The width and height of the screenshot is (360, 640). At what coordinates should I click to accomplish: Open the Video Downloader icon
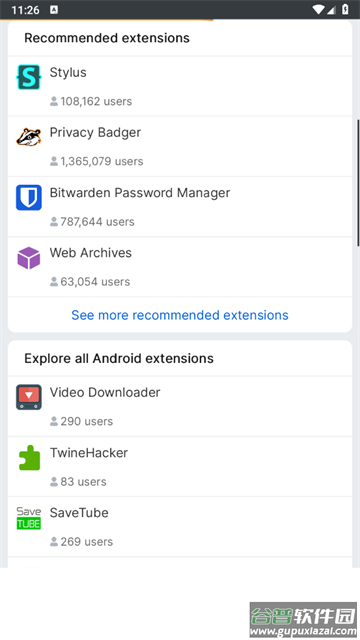tap(29, 397)
